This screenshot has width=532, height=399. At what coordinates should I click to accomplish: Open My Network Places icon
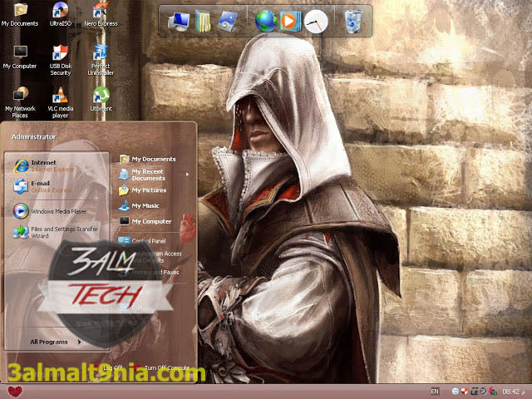point(20,102)
